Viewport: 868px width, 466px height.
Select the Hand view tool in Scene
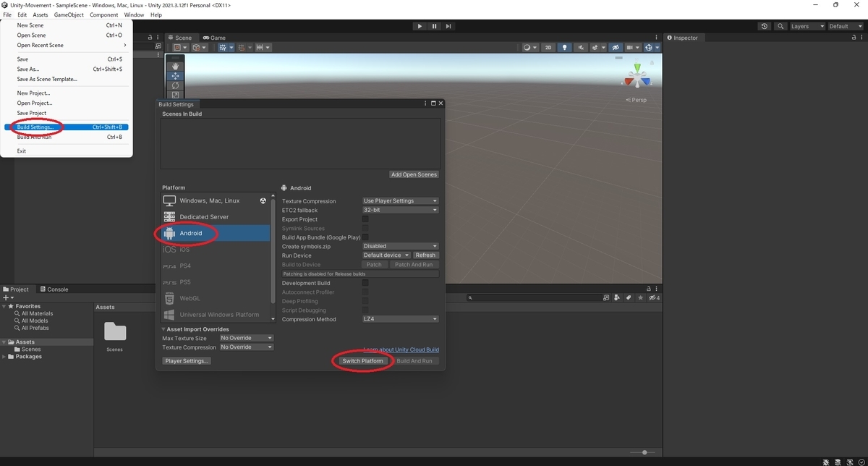coord(175,66)
